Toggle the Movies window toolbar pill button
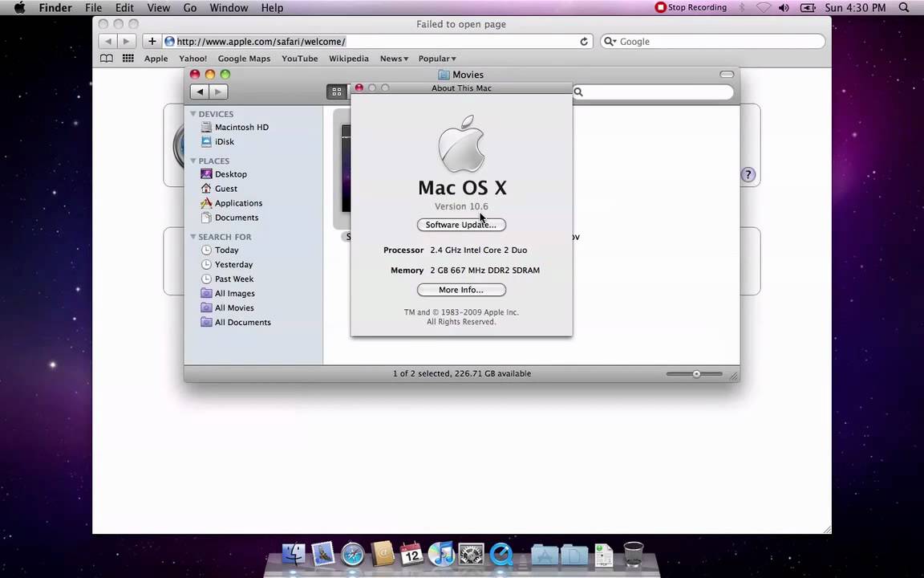924x578 pixels. click(x=727, y=75)
